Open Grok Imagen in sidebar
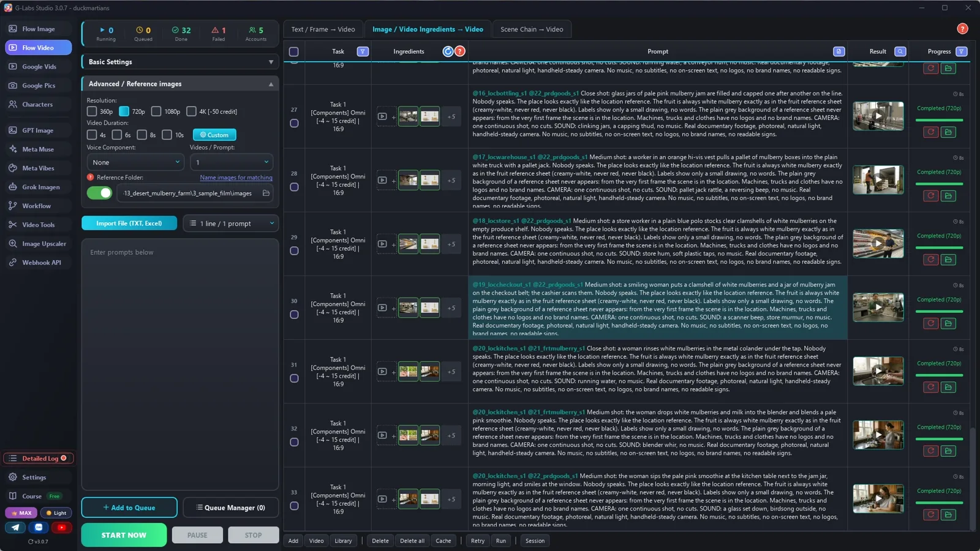 tap(38, 187)
